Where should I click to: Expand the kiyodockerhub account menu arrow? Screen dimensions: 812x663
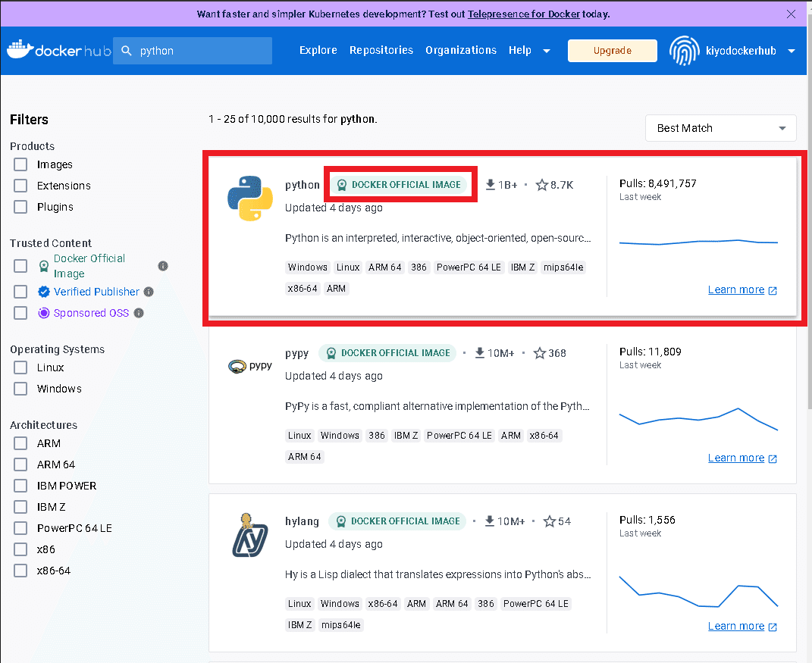coord(792,51)
